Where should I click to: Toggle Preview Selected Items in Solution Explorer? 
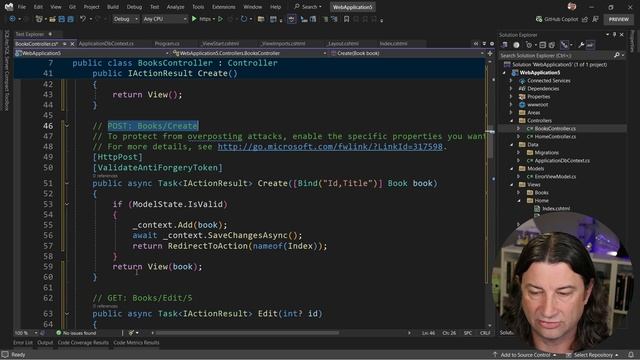point(590,45)
